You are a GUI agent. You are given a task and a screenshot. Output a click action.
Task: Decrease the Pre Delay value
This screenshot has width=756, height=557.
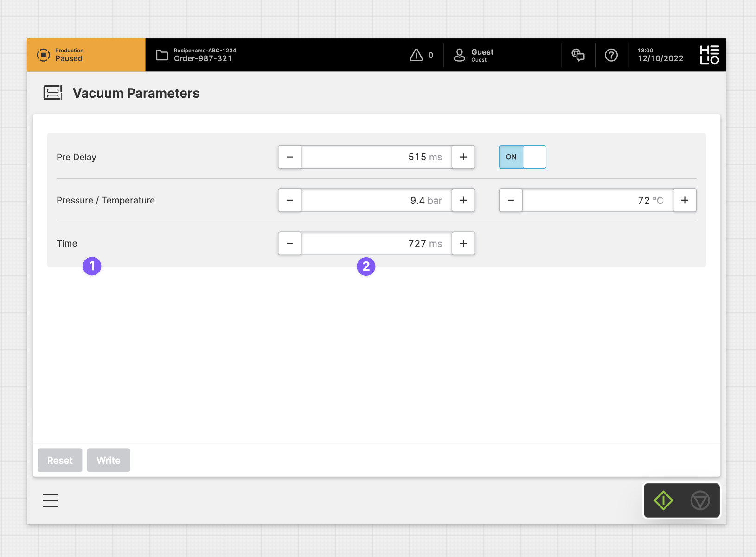290,157
